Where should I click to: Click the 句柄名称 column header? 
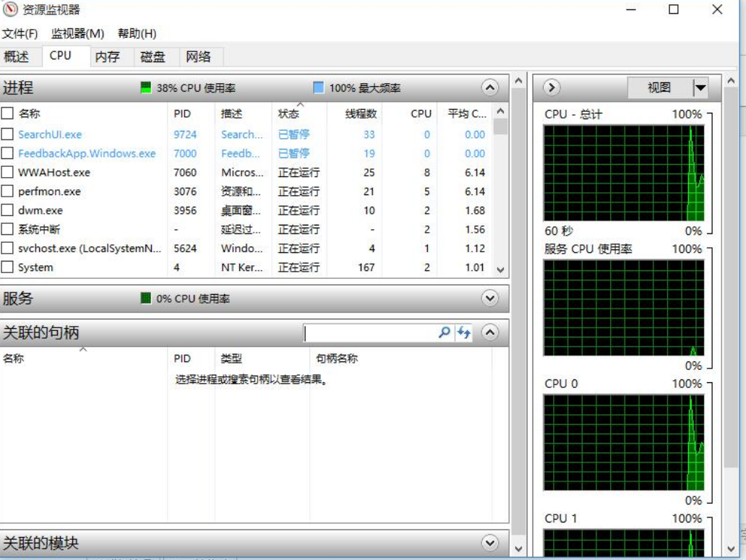pyautogui.click(x=337, y=358)
